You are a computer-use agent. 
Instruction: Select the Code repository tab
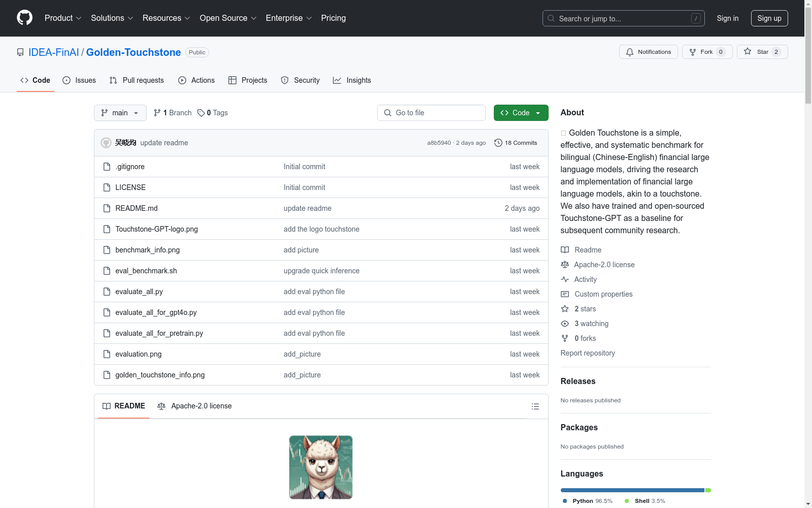[36, 80]
